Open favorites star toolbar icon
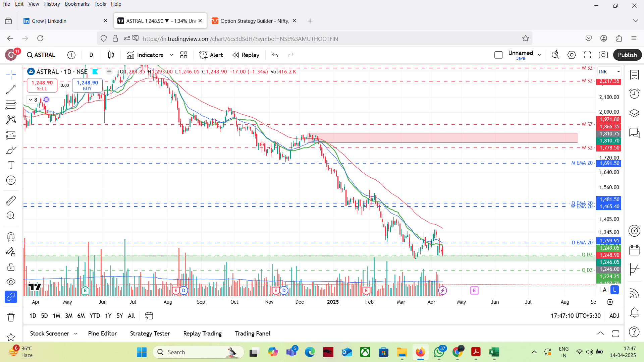 (11, 337)
